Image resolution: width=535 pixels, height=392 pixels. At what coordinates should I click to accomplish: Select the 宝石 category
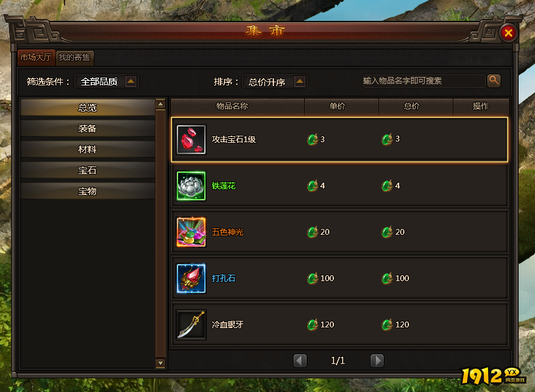[x=87, y=170]
